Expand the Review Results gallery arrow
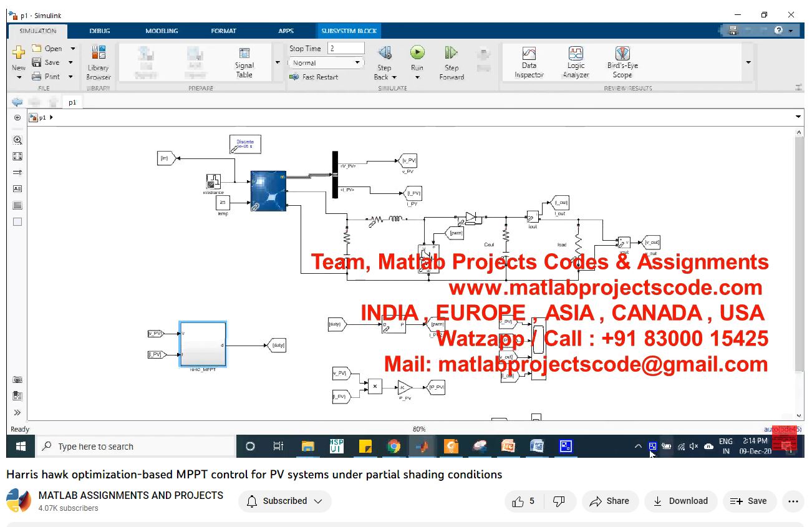The height and width of the screenshot is (527, 812). click(x=748, y=62)
